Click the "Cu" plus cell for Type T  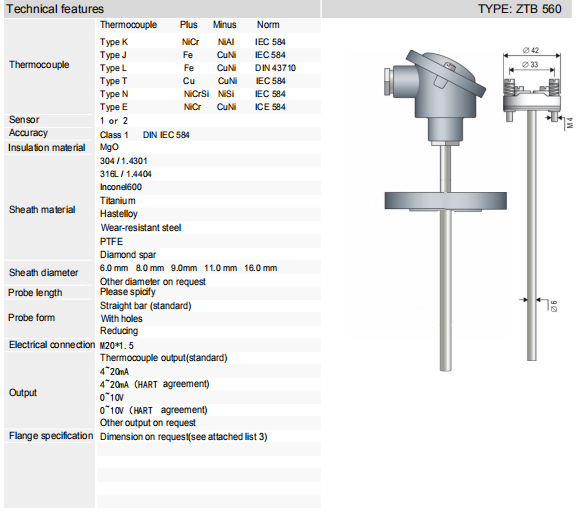(188, 81)
